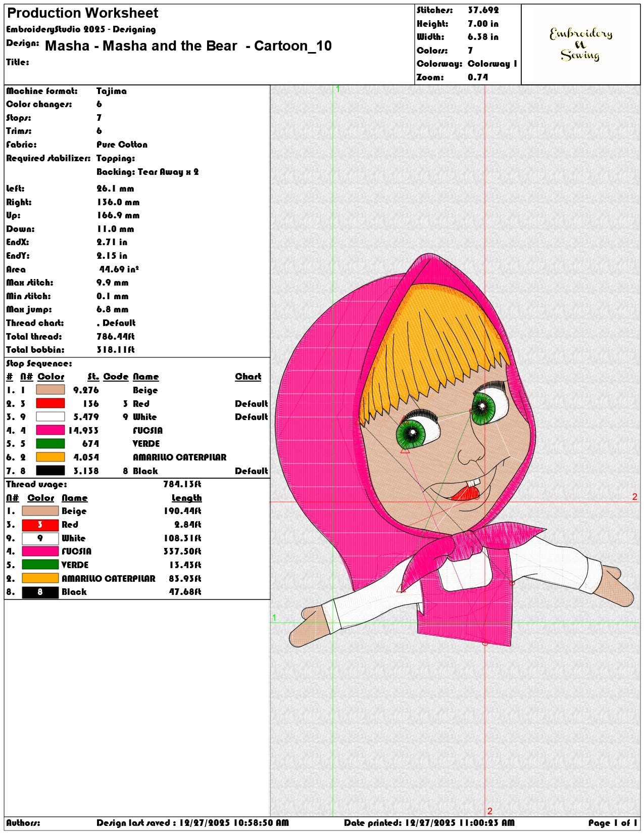Click the White swatch in Stop Sequence
Viewport: 644px width, 834px height.
click(x=50, y=416)
